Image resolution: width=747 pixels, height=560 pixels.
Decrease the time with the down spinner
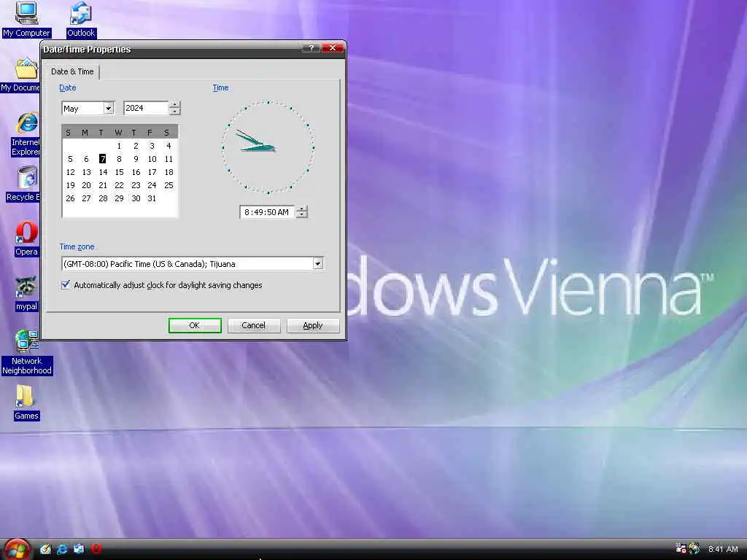[302, 215]
